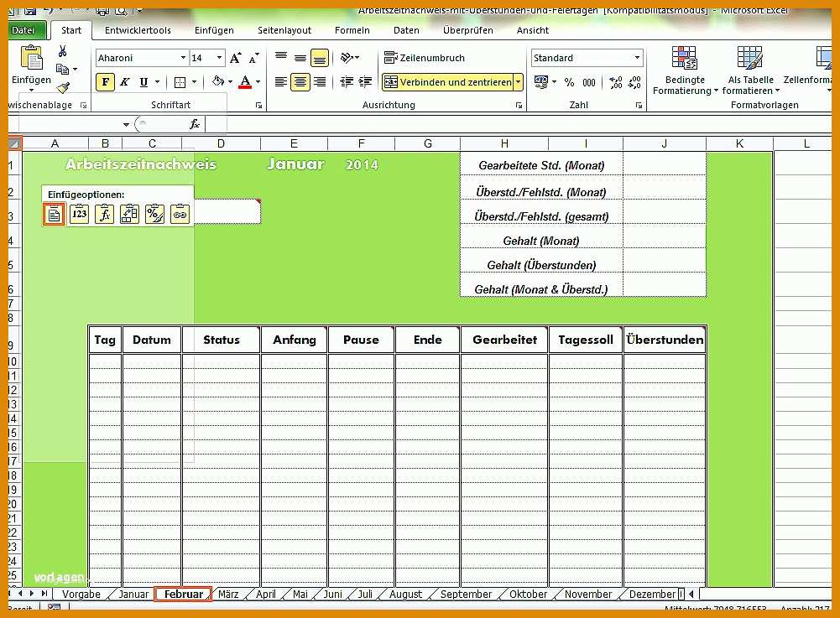840x618 pixels.
Task: Open the Ausrichtung dialog launcher
Action: tap(519, 106)
